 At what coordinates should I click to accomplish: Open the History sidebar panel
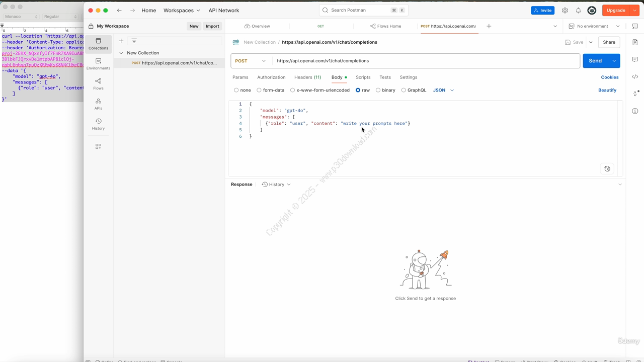coord(98,124)
